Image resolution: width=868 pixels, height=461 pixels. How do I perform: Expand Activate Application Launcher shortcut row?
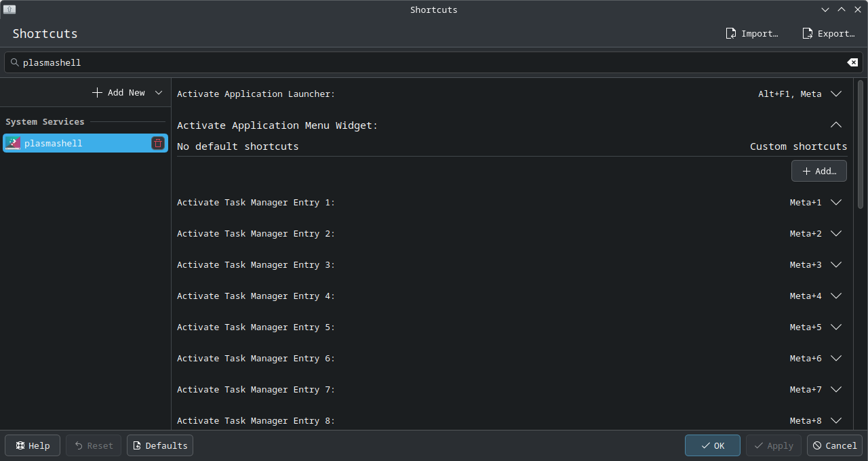click(836, 94)
